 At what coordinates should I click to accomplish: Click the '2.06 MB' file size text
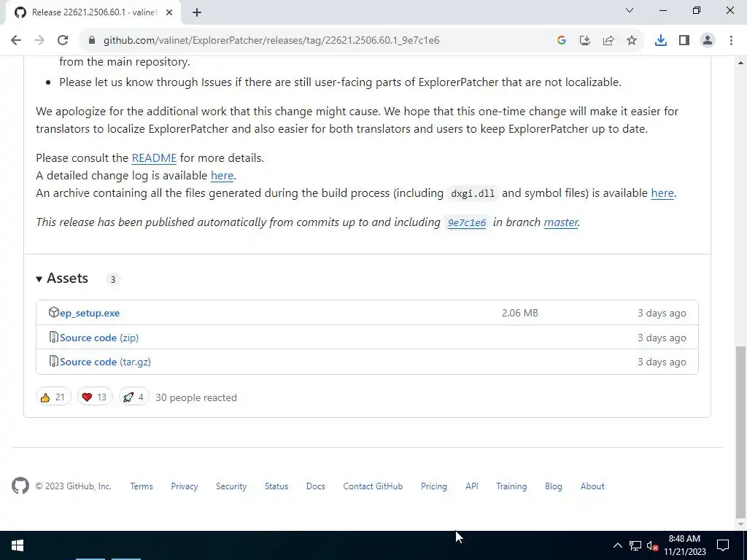[x=519, y=314]
